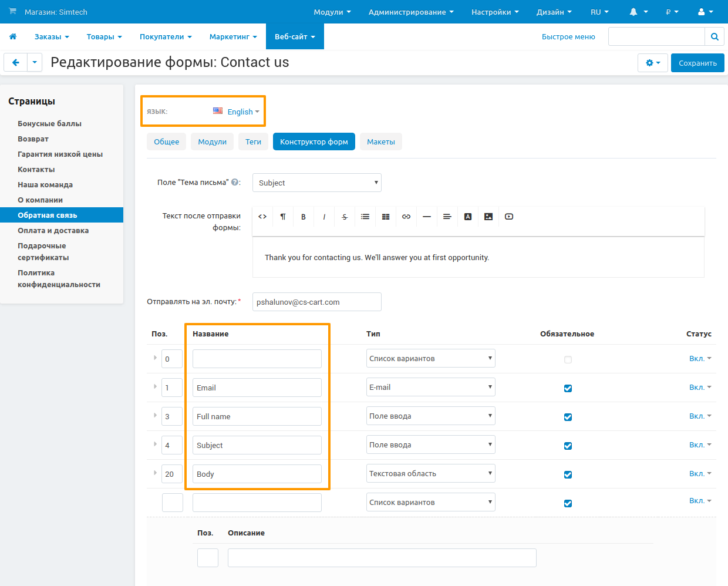The image size is (728, 586).
Task: Click the email recipient input field
Action: point(317,302)
